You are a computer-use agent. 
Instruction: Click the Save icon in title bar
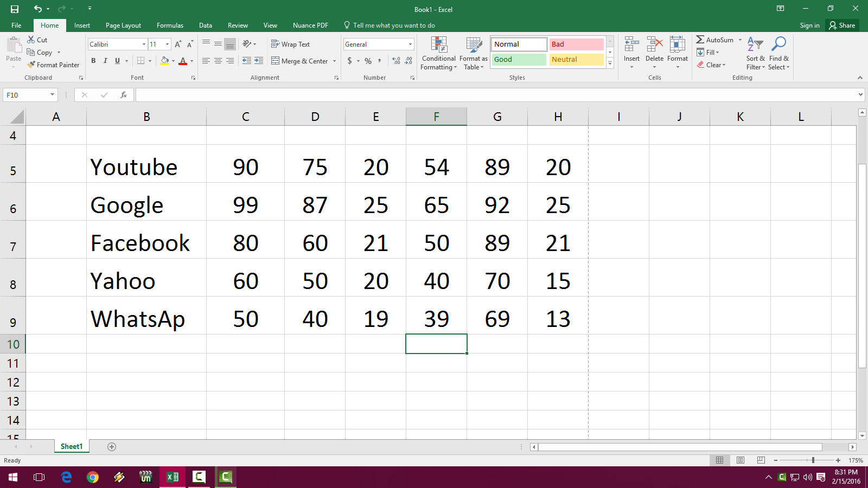pyautogui.click(x=15, y=9)
